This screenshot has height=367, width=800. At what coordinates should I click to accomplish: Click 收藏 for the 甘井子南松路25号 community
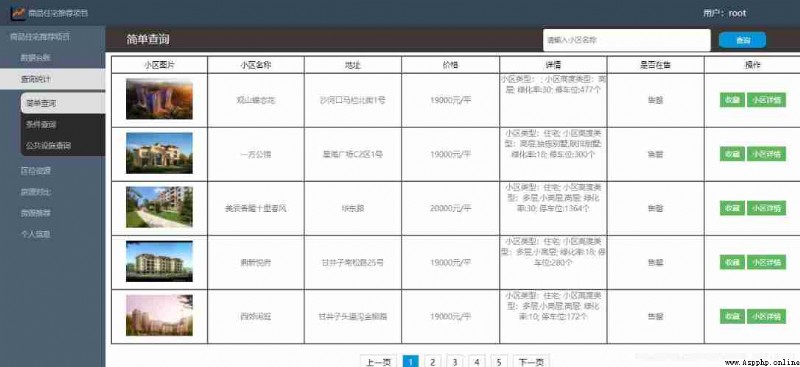732,262
